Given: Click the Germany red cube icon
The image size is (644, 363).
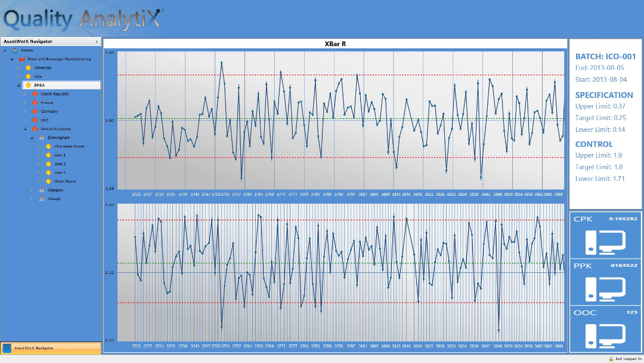Looking at the screenshot, I should (35, 112).
